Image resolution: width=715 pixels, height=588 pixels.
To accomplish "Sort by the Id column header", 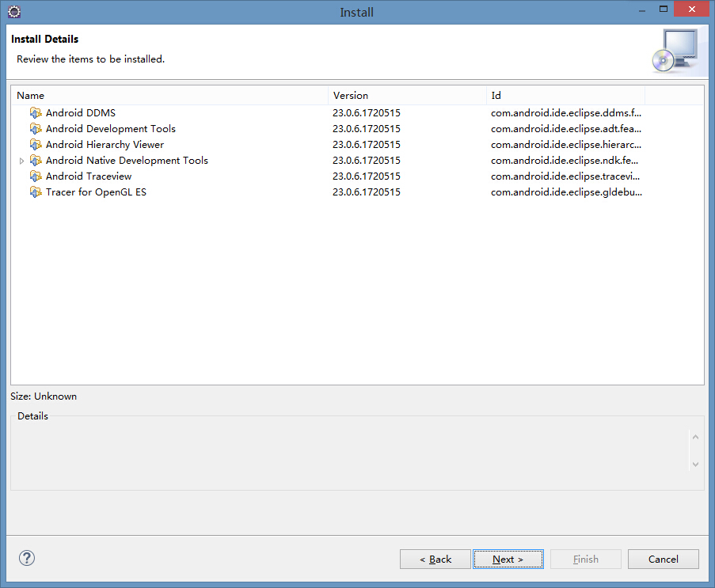I will (565, 95).
